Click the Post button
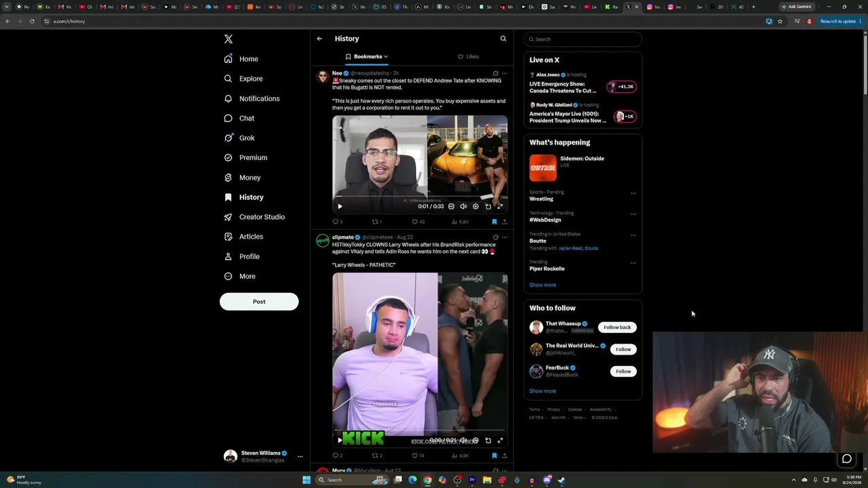The height and width of the screenshot is (488, 868). pyautogui.click(x=259, y=302)
